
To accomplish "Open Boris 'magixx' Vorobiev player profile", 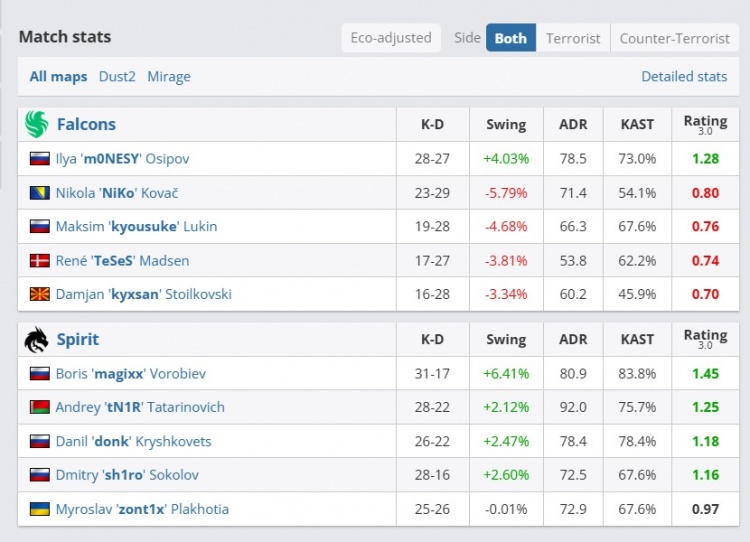I will 131,374.
